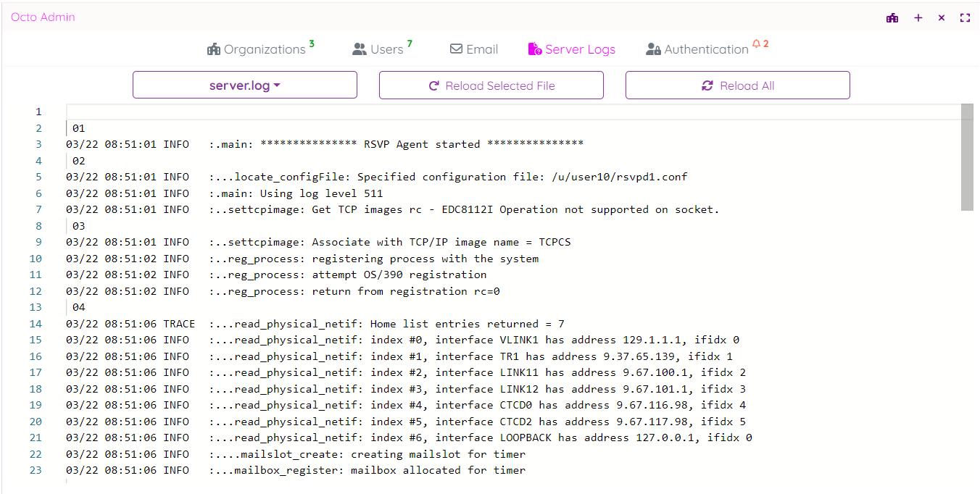Image resolution: width=980 pixels, height=494 pixels.
Task: Click line number 14 in the gutter
Action: tap(36, 324)
